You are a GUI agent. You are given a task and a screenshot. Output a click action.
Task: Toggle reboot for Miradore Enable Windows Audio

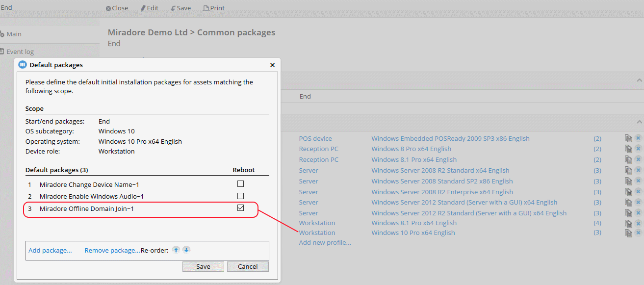point(240,196)
